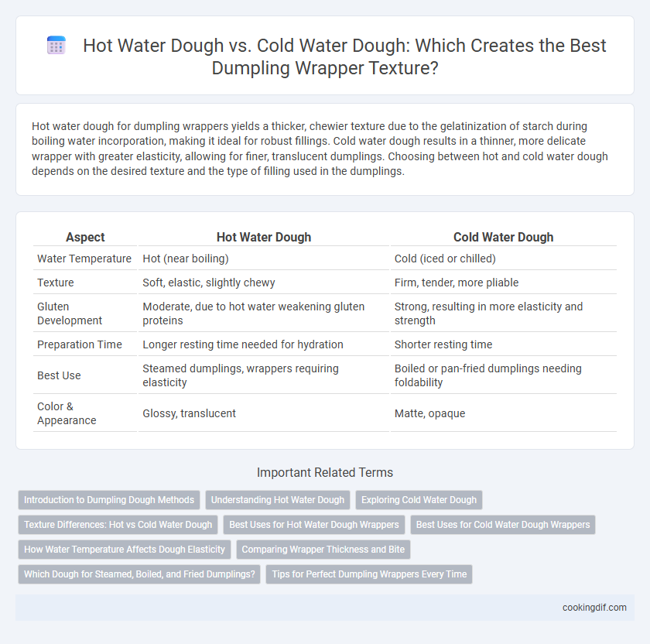Click the 'Gluten Development' table row label
The height and width of the screenshot is (644, 650).
[x=69, y=313]
